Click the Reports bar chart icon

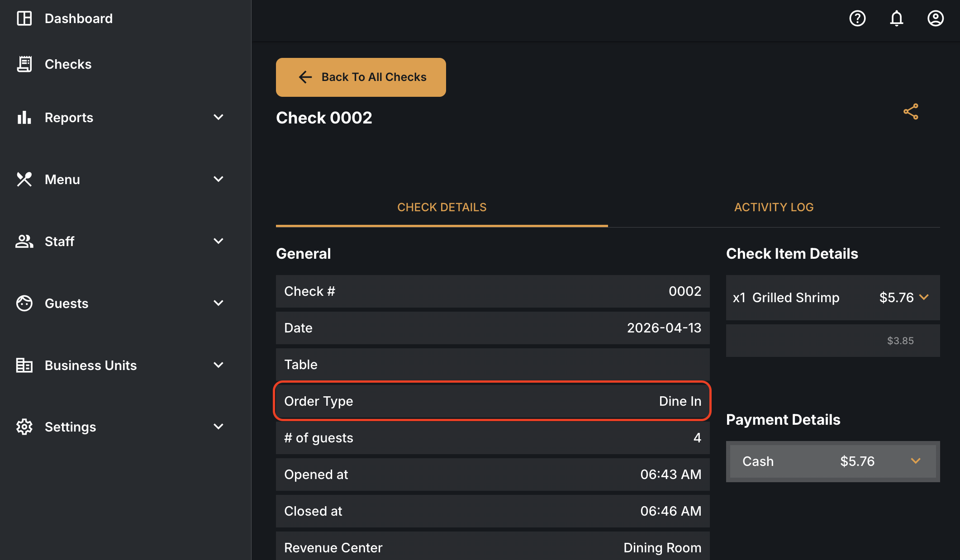point(24,118)
